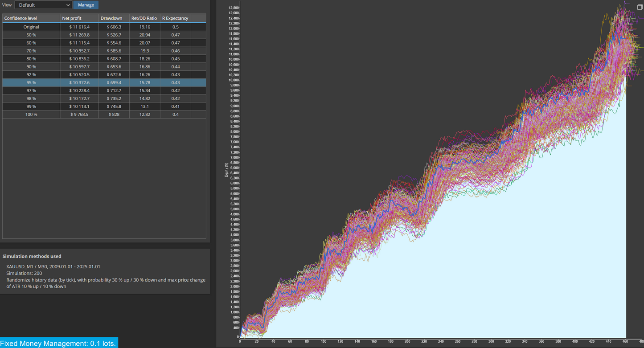Open the View dropdown set to Default
644x348 pixels.
43,5
